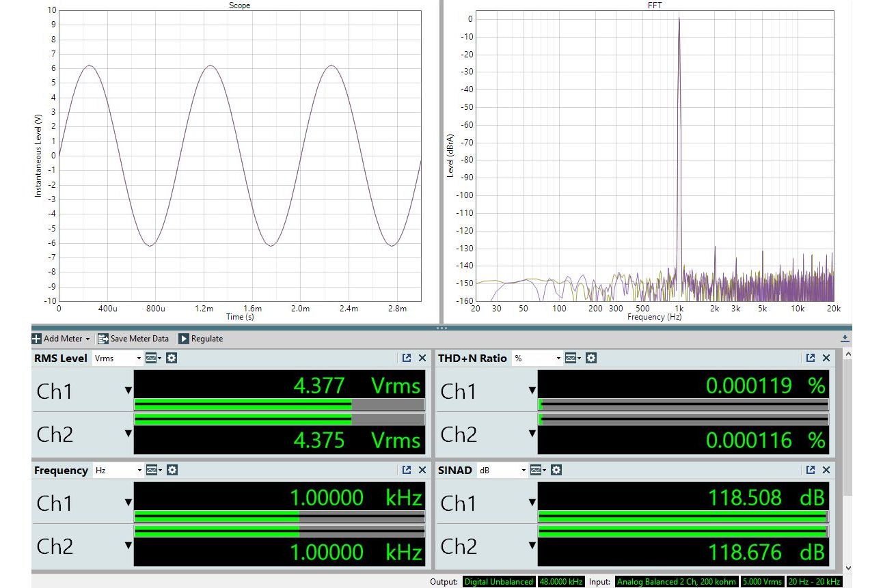Click the RMS Level meter title

point(61,358)
